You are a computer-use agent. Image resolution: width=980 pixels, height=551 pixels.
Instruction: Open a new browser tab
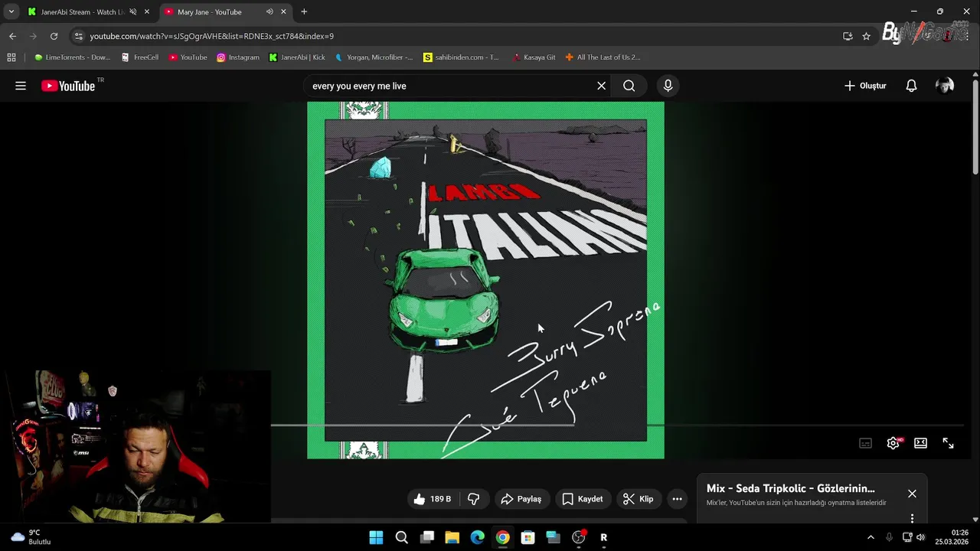click(x=304, y=11)
